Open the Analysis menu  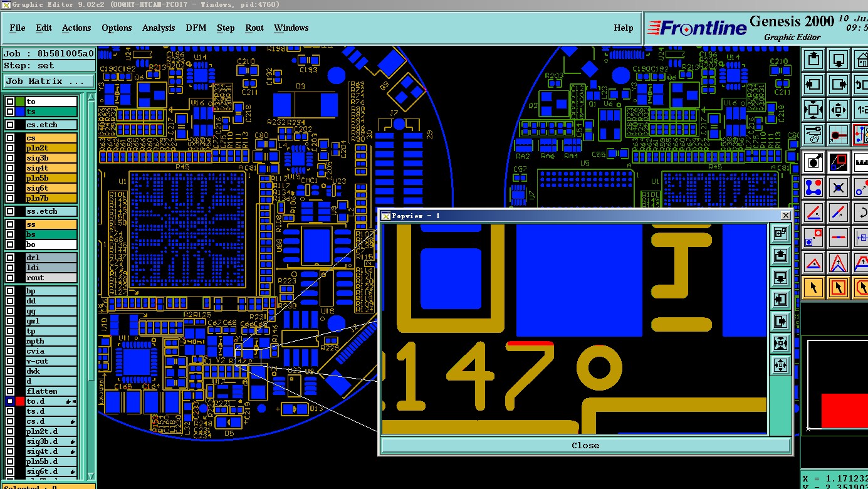[159, 28]
